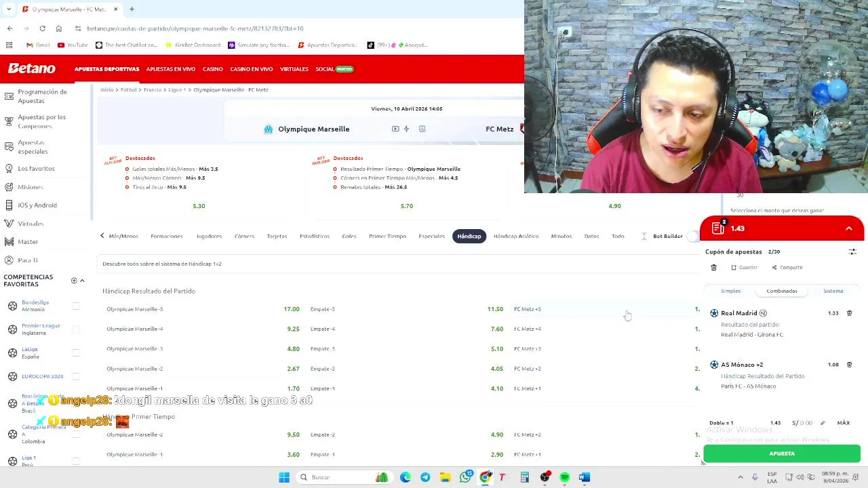Screen dimensions: 868x488
Task: Clear all bets with coupon trash icon
Action: 713,268
